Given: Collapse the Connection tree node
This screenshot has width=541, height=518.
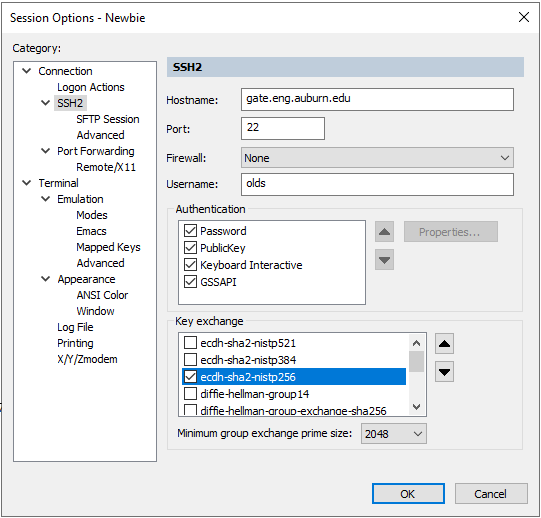Looking at the screenshot, I should 27,71.
